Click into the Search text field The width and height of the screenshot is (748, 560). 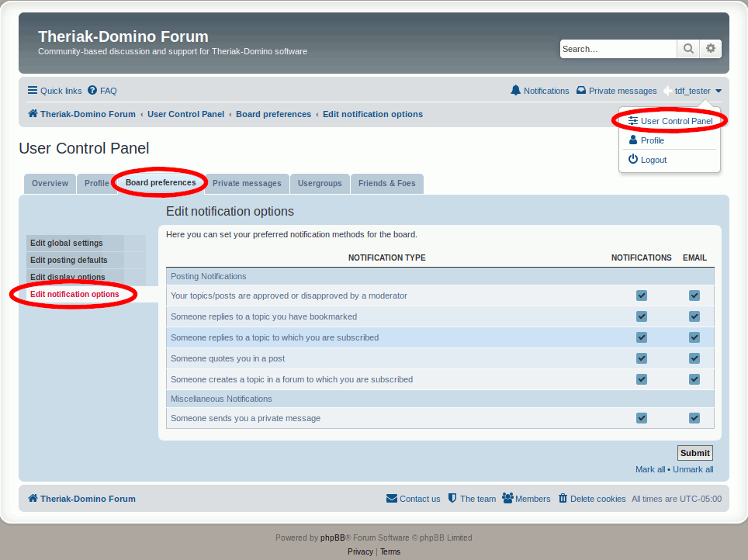[618, 49]
